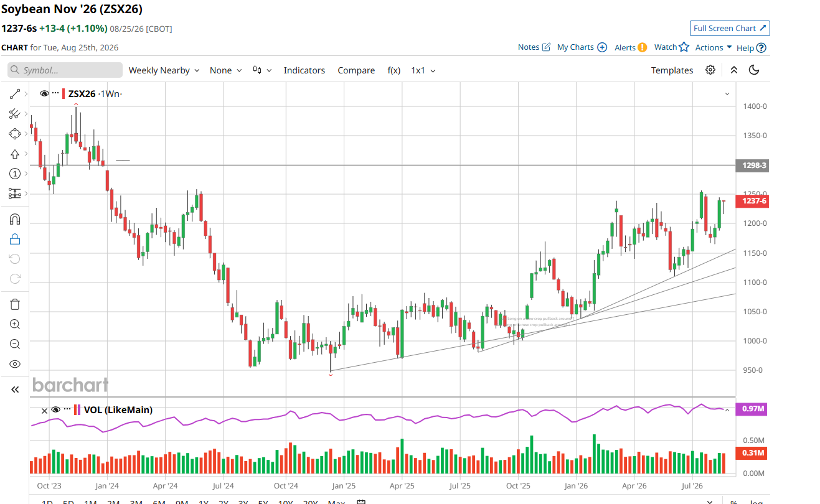The image size is (820, 504).
Task: Add to My Charts
Action: pyautogui.click(x=582, y=47)
